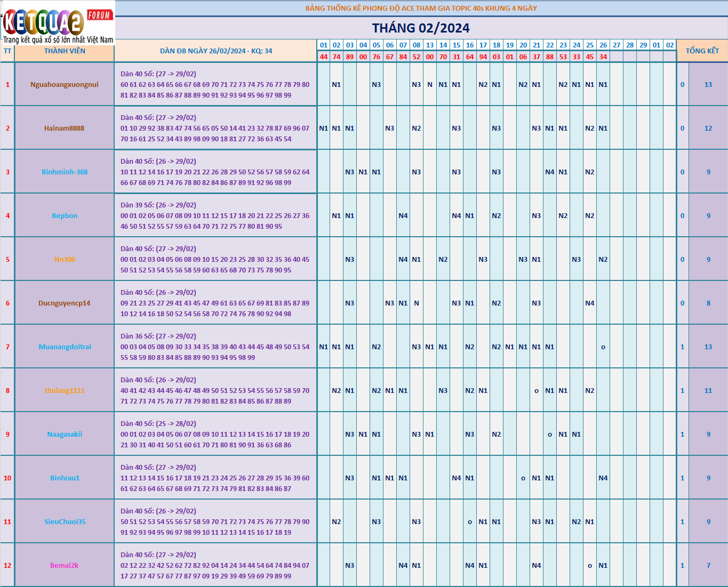
Task: Click date column header 22
Action: (550, 45)
